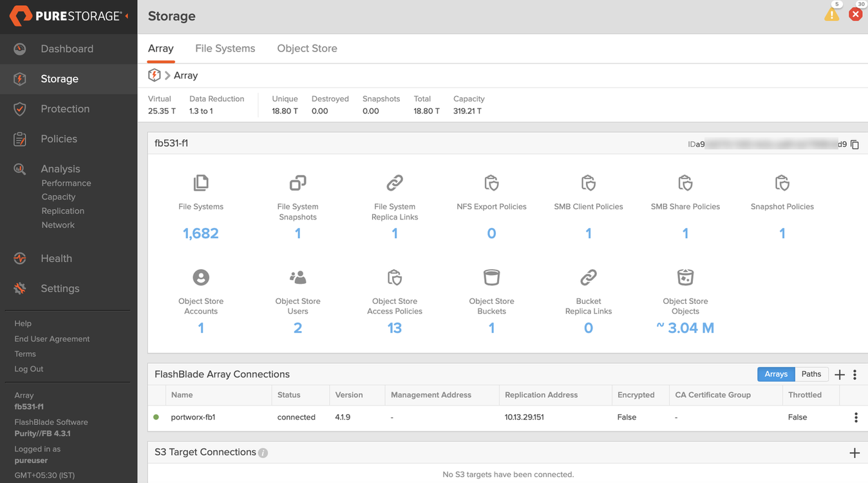Screen dimensions: 868x483
Task: Open the red critical alerts icon
Action: click(855, 14)
